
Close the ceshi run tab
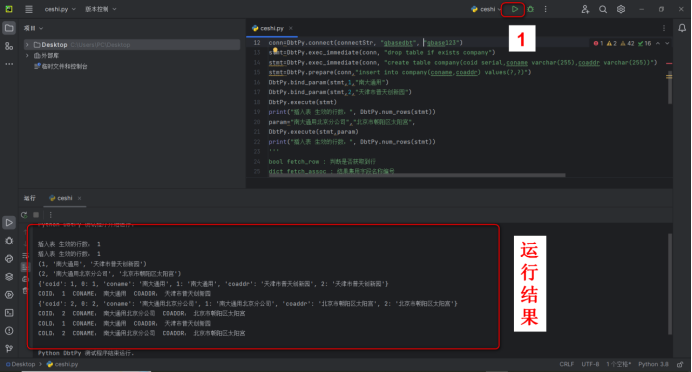click(79, 198)
